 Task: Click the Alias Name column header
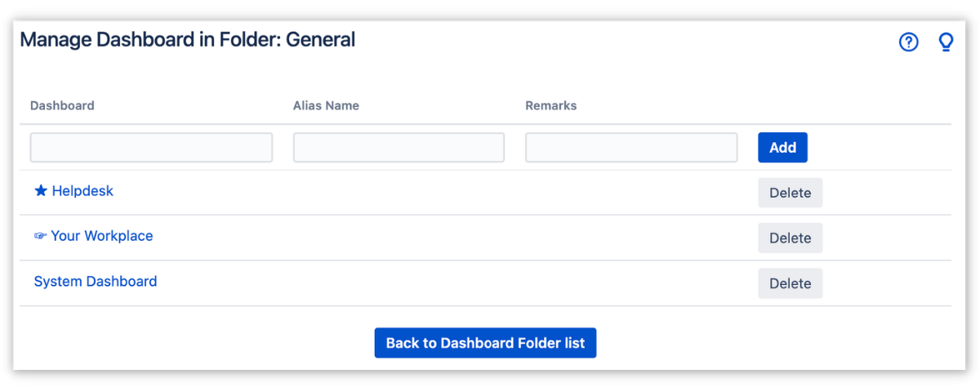(326, 105)
